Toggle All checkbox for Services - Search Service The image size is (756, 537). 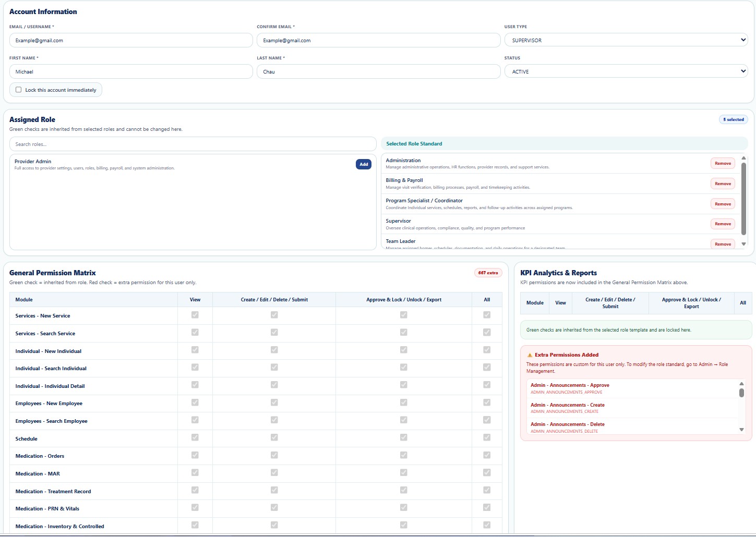[x=487, y=332]
